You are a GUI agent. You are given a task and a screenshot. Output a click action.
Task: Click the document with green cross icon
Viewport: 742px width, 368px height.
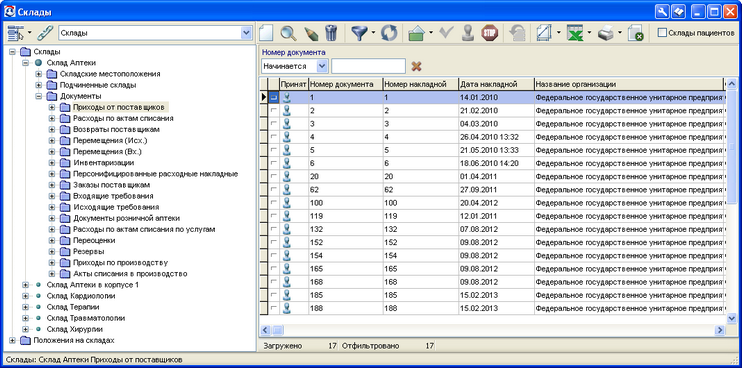(635, 33)
